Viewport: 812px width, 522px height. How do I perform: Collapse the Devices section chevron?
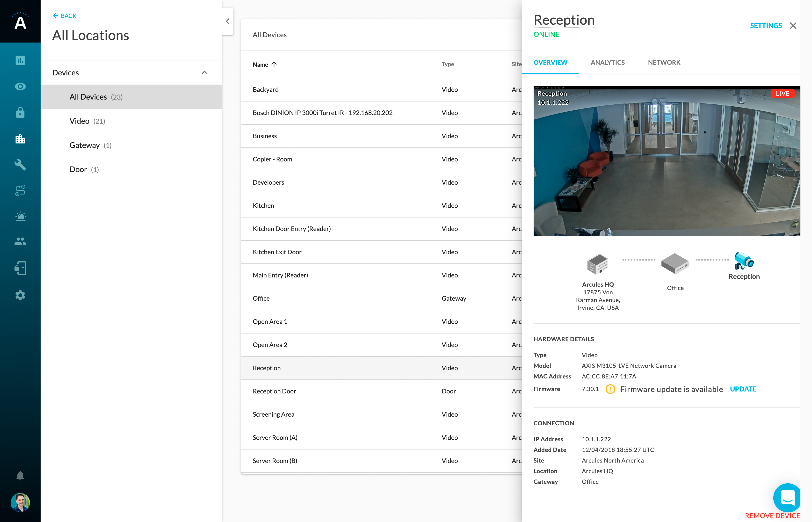(204, 72)
